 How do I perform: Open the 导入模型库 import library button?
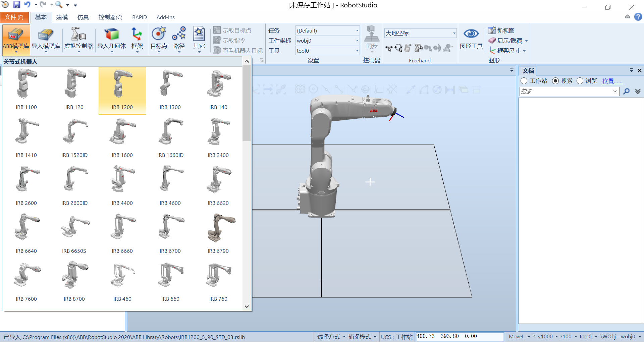(x=46, y=39)
